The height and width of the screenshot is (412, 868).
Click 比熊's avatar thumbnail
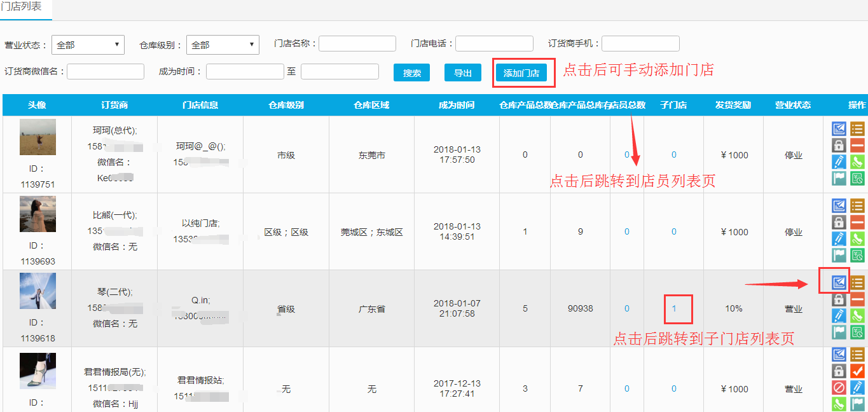[x=38, y=214]
